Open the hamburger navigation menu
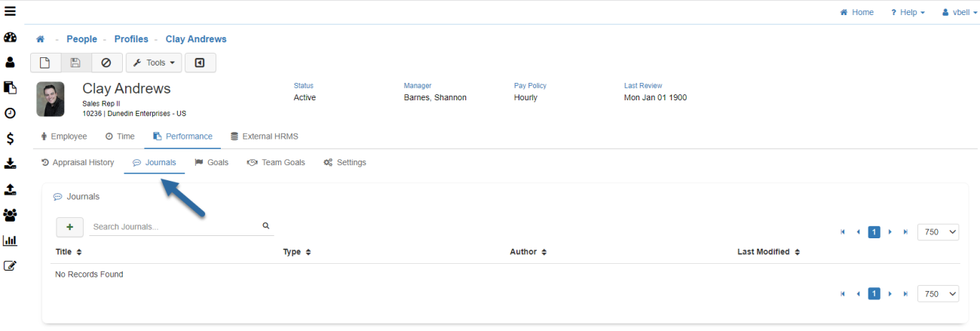Image resolution: width=980 pixels, height=331 pixels. (x=11, y=11)
